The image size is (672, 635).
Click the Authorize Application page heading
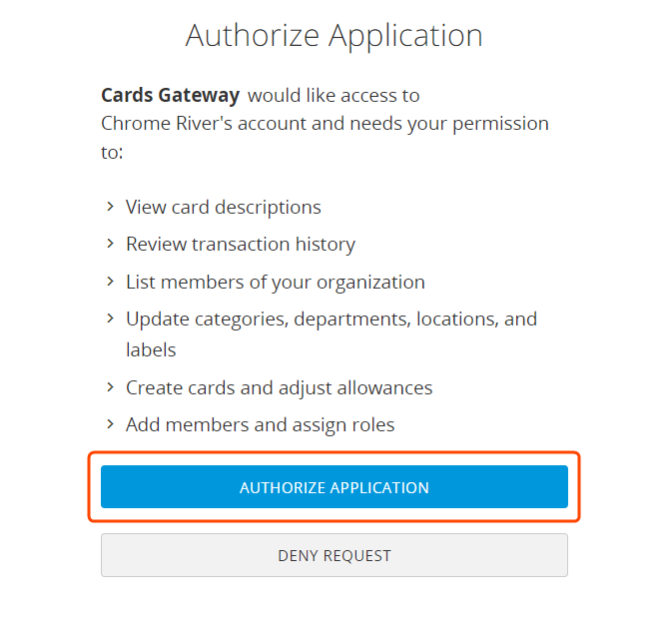coord(334,36)
